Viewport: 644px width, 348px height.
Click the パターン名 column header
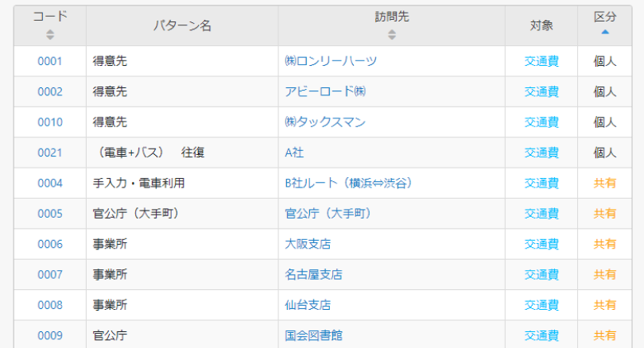pos(182,25)
